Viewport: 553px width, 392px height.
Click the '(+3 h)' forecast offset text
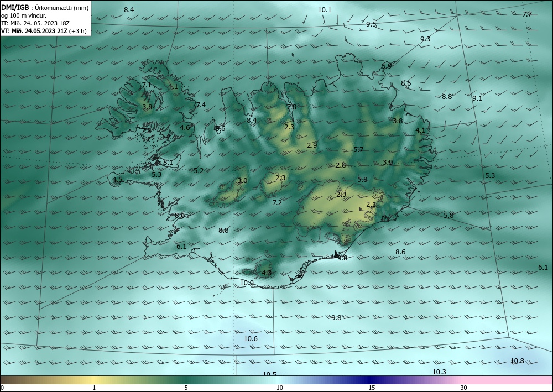78,30
